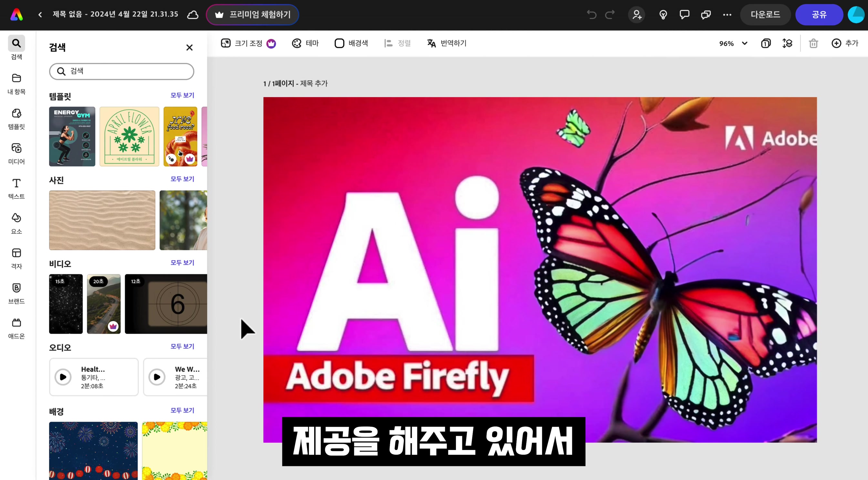Open the Text (텍스트) sidebar tab
Viewport: 868px width, 480px height.
16,189
